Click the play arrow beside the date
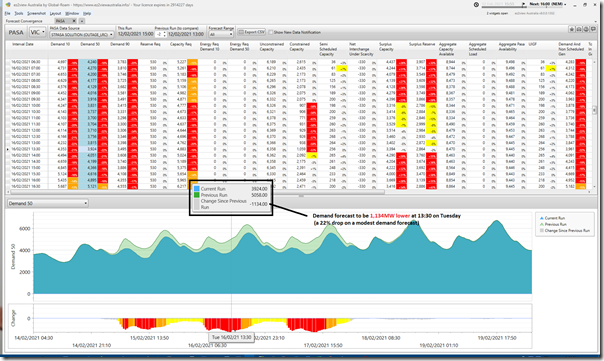 (x=523, y=4)
